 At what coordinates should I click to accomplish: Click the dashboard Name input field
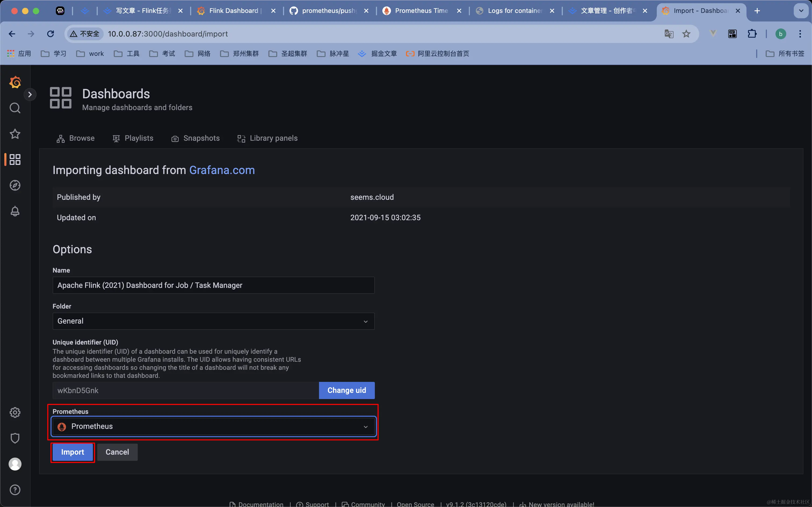213,285
